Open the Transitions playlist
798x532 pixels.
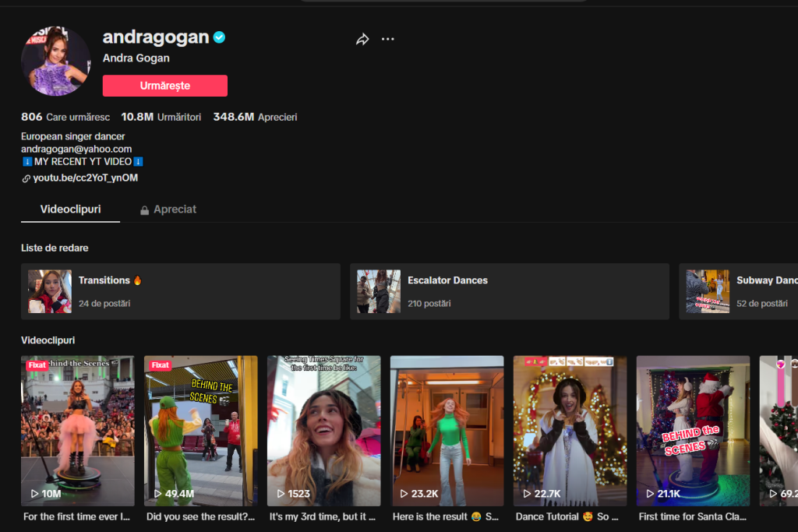(x=180, y=291)
